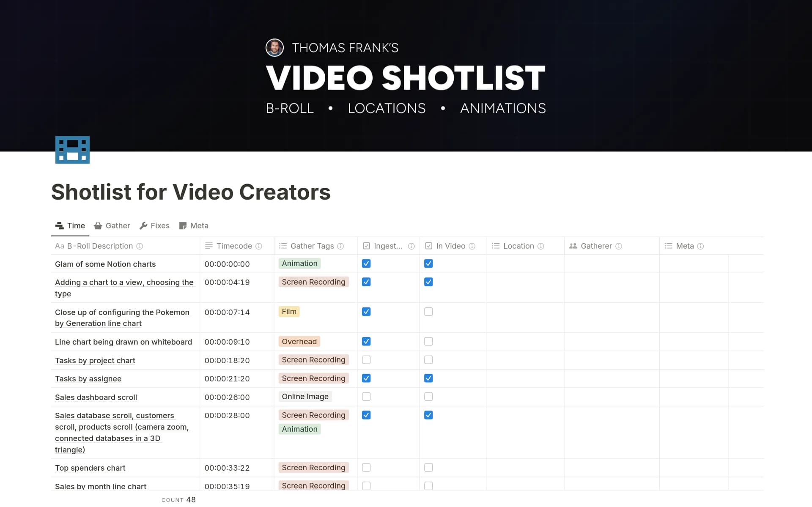Click the person icon in Gatherer column header
812x507 pixels.
coord(573,246)
